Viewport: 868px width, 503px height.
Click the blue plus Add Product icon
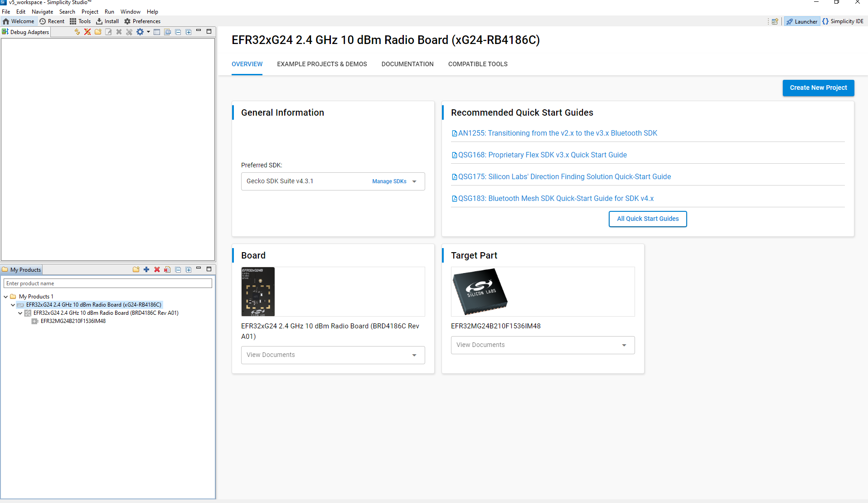[146, 269]
